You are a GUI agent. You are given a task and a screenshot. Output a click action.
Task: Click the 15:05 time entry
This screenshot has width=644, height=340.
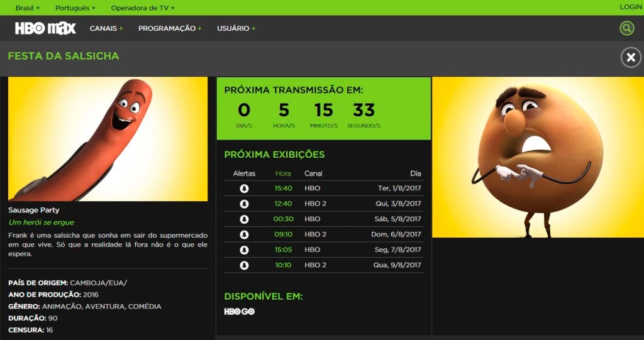(x=284, y=250)
